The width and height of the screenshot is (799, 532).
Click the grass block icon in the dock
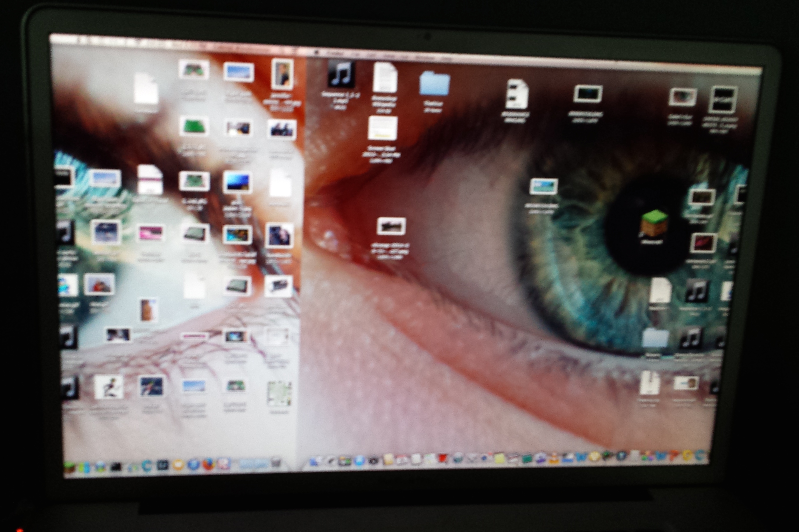tap(69, 468)
